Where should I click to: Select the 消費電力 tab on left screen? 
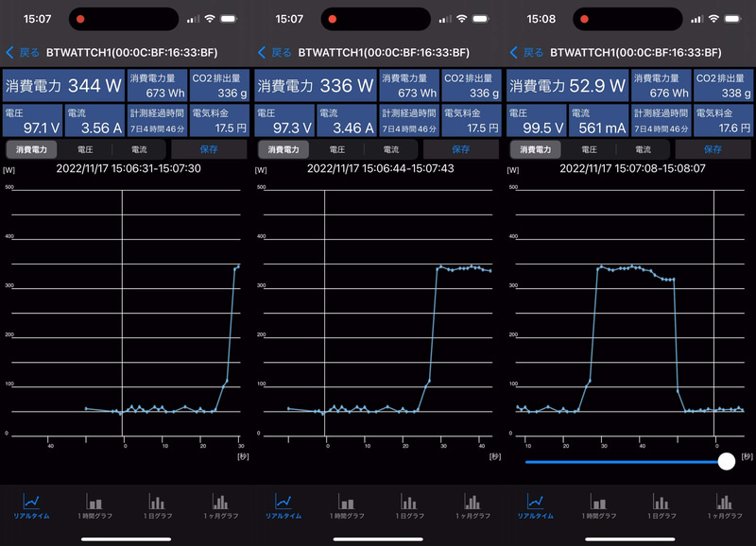(x=33, y=148)
